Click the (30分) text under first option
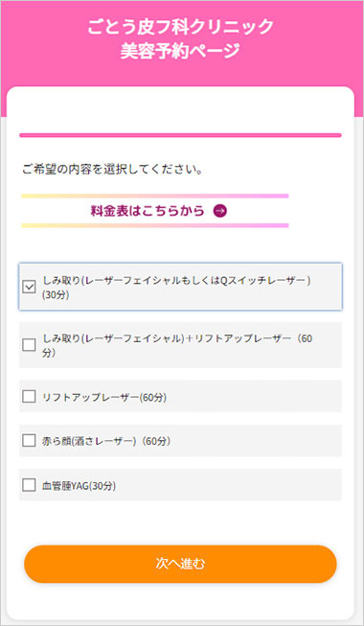This screenshot has height=626, width=364. [56, 296]
